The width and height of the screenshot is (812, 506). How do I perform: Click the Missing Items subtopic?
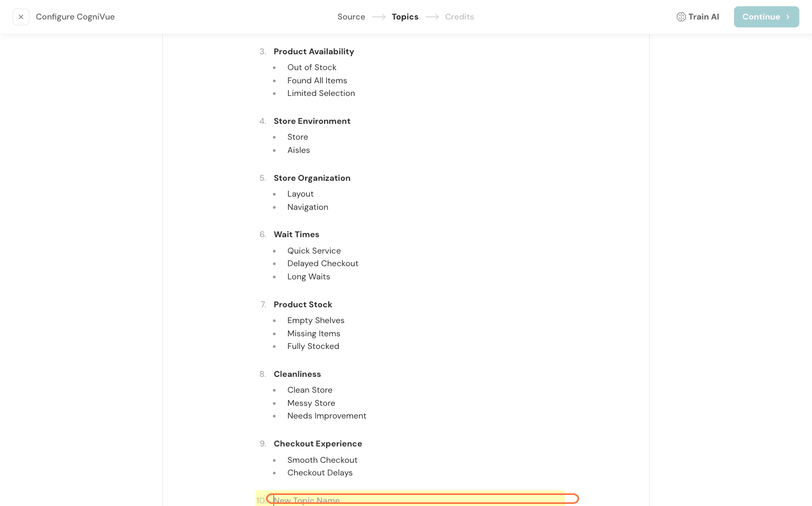coord(314,334)
